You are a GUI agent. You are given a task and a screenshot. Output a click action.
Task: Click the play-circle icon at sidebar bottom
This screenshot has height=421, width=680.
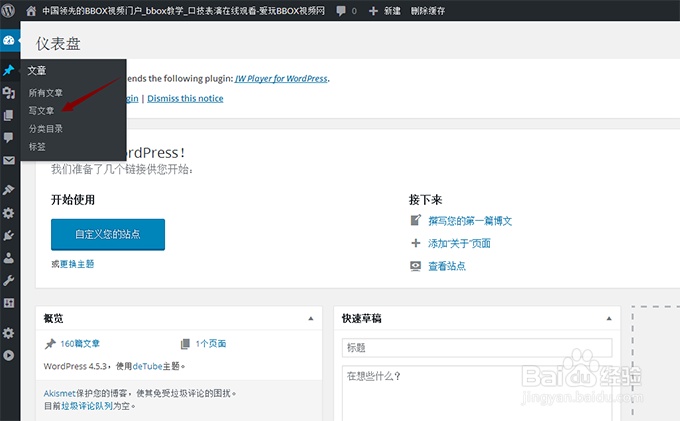[x=9, y=355]
